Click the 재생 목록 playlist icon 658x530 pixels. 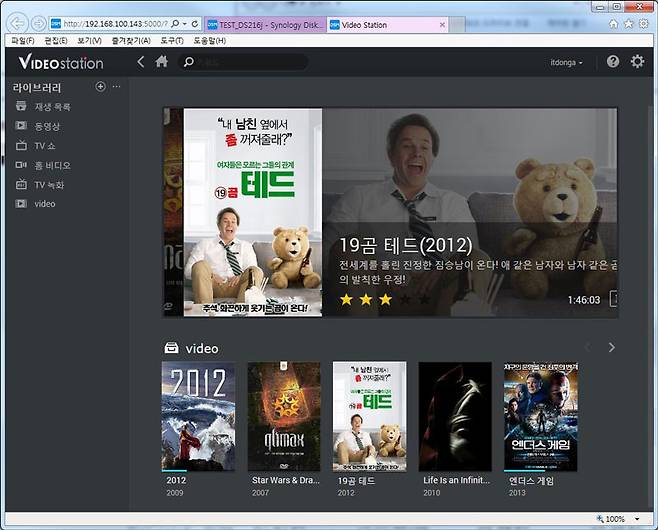(21, 106)
